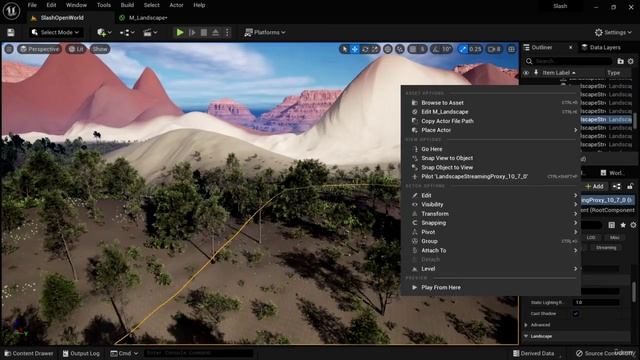The image size is (640, 360).
Task: Open the cinematics clapperboard menu
Action: click(150, 32)
